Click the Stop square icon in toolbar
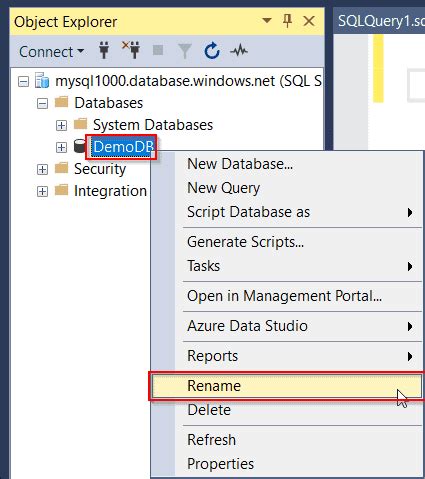425x479 pixels. coord(158,50)
